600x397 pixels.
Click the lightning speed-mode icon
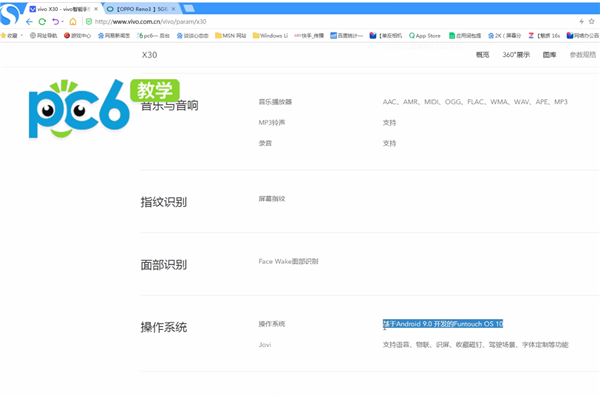581,21
